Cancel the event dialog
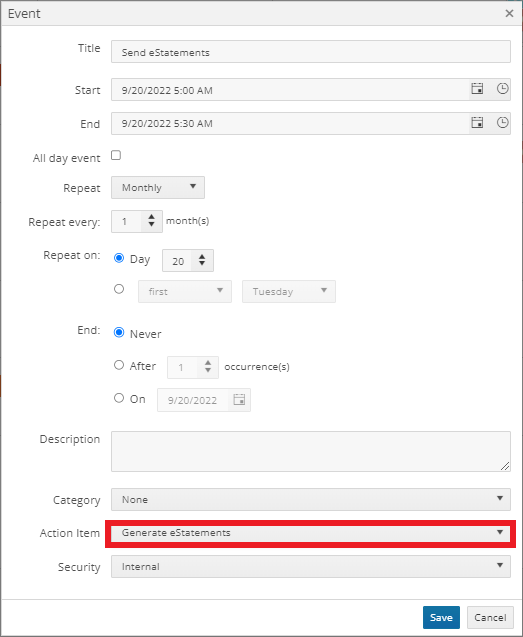The width and height of the screenshot is (523, 637). (x=490, y=618)
